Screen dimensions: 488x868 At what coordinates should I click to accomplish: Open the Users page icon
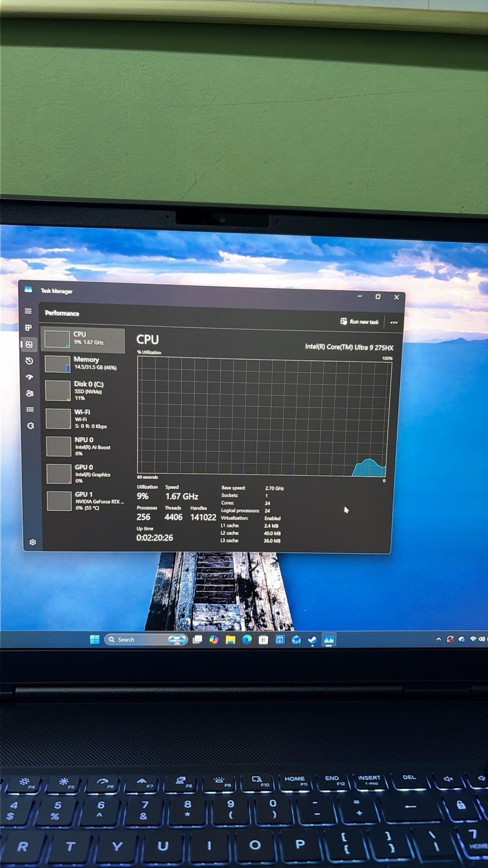[x=30, y=393]
